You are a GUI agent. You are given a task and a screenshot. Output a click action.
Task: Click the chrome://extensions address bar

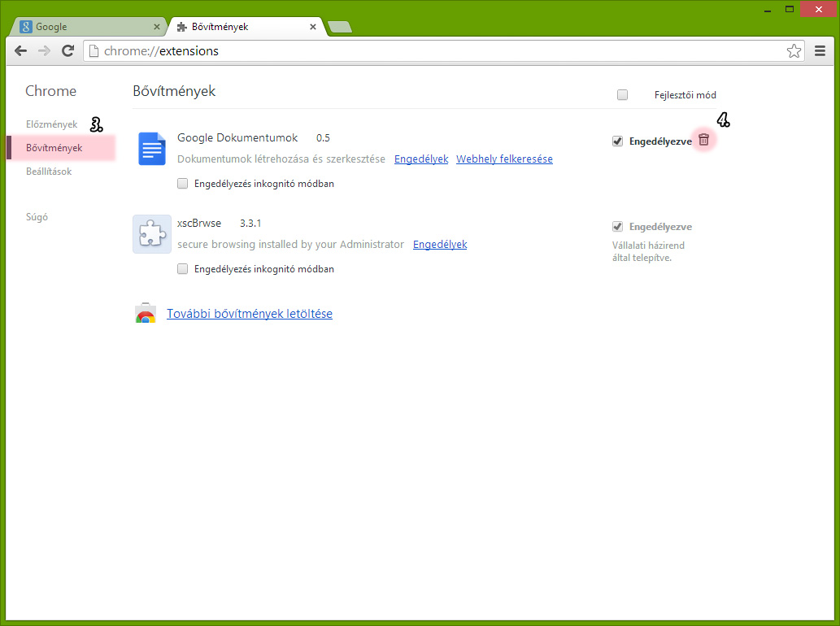tap(439, 51)
